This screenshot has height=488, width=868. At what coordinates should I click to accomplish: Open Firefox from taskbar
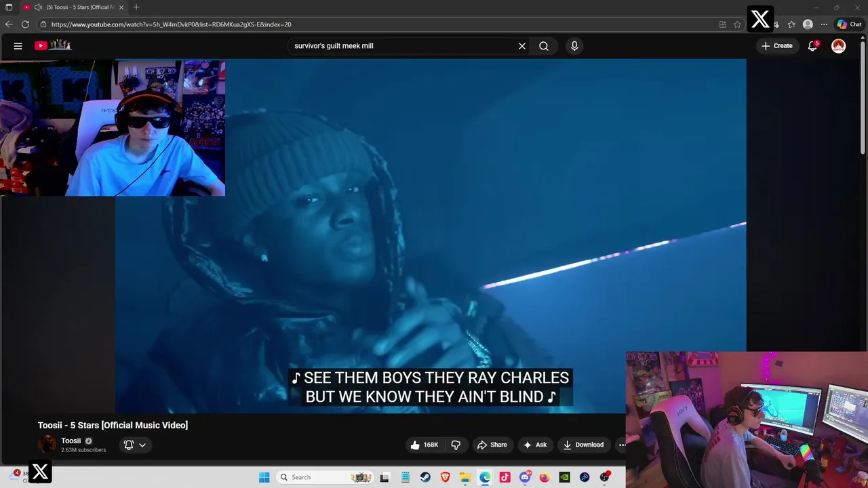pos(545,477)
